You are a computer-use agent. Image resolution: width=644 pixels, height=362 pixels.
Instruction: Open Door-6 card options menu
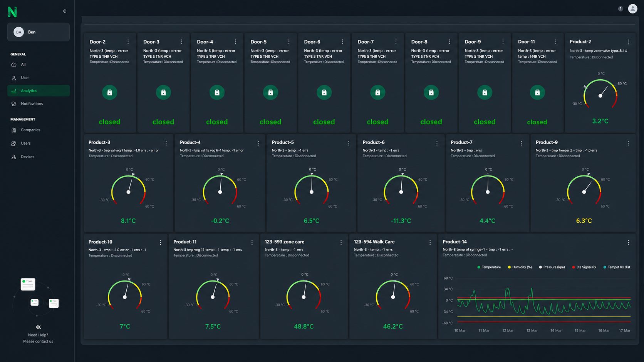[x=342, y=42]
